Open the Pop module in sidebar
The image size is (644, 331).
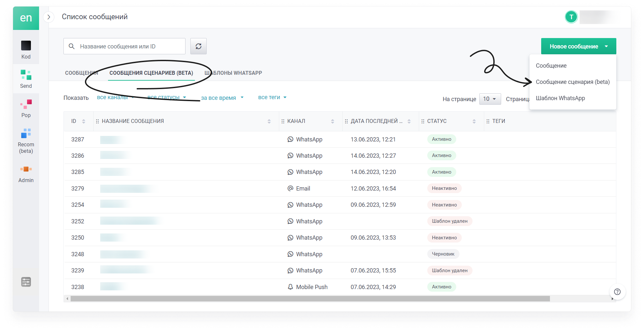pos(26,108)
